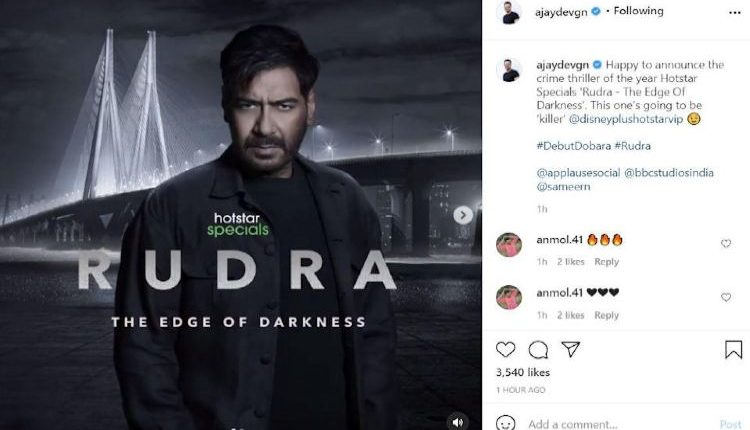Open emoji picker in comment box

point(506,423)
